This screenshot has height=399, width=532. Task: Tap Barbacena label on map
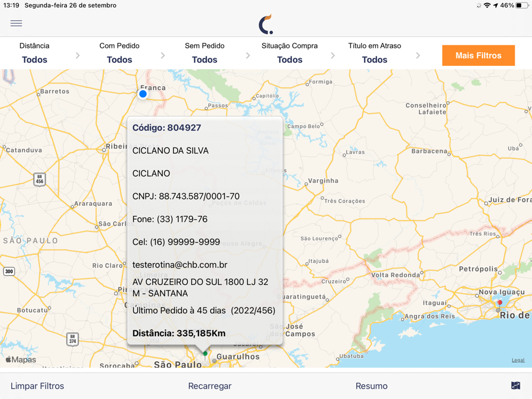pos(429,151)
